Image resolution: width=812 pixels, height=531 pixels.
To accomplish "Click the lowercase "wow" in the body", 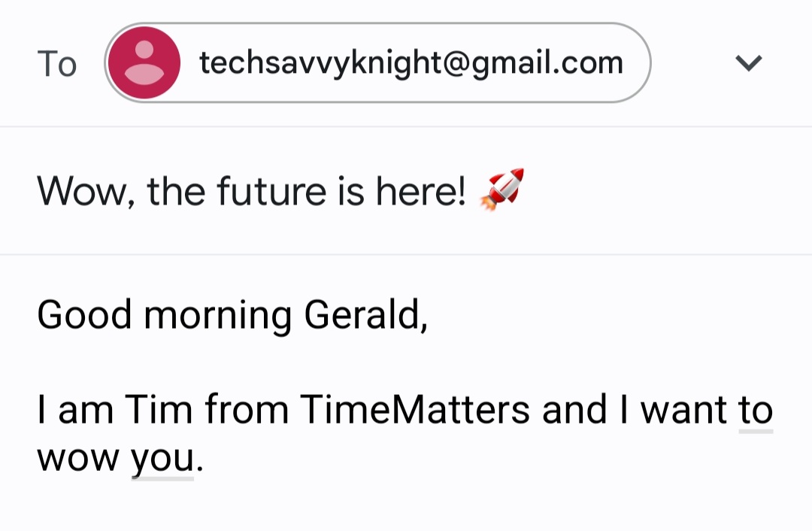I will [x=78, y=457].
